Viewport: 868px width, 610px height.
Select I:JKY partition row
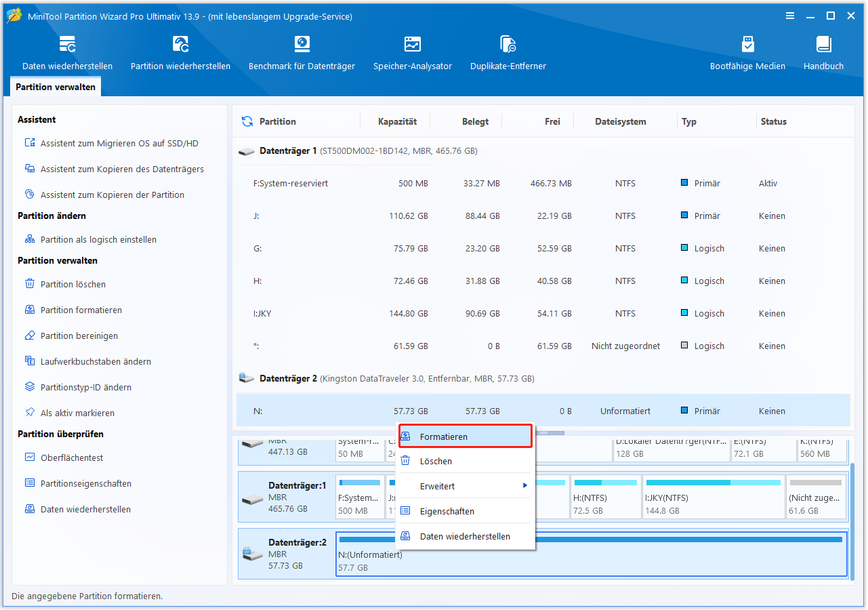click(543, 314)
